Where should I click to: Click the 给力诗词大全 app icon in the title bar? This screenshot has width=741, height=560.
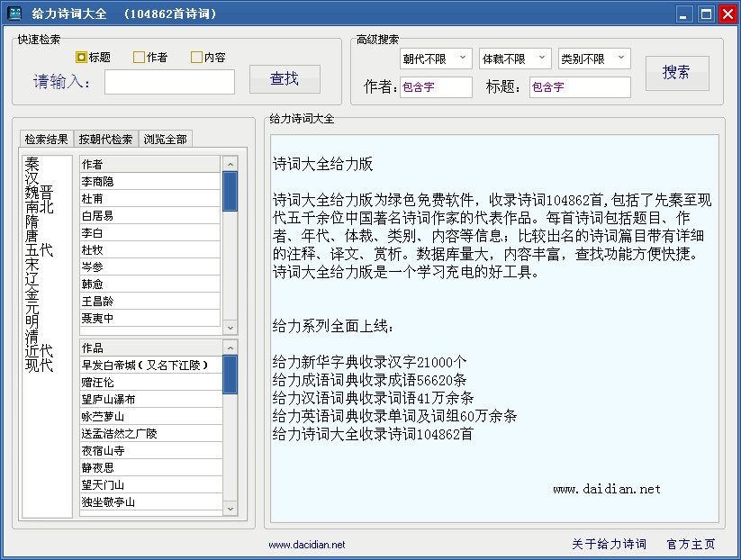point(14,14)
